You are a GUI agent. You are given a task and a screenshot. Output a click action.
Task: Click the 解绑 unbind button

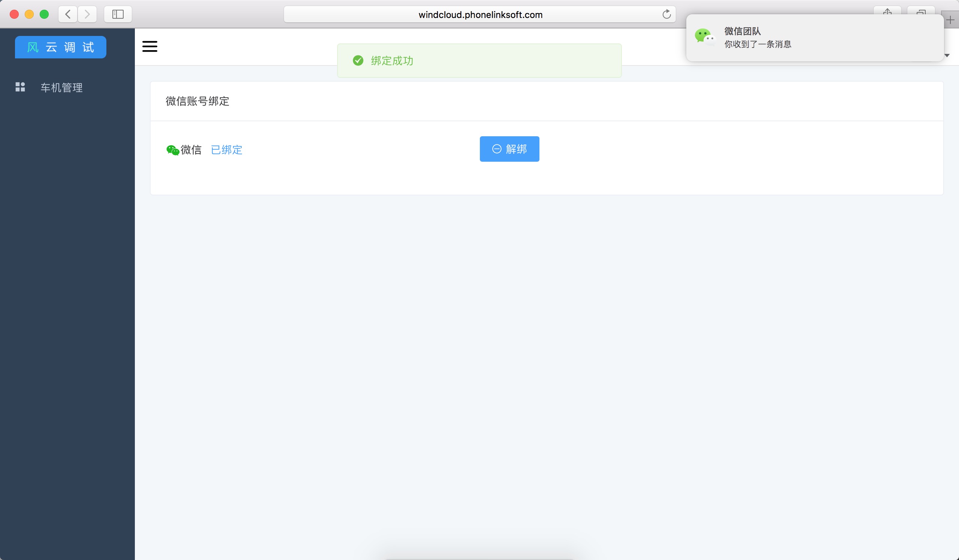click(509, 149)
